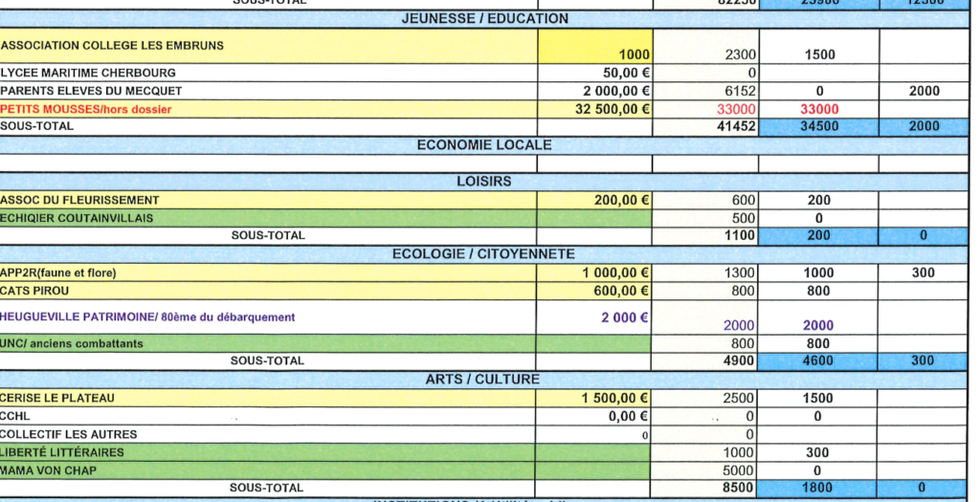Select the 500 value in Echiqier Coutainvillais row

(x=744, y=219)
